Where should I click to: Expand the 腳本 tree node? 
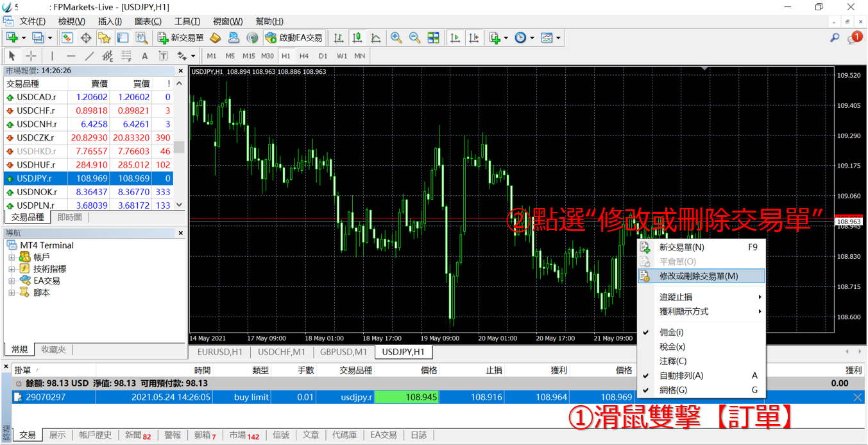[12, 292]
